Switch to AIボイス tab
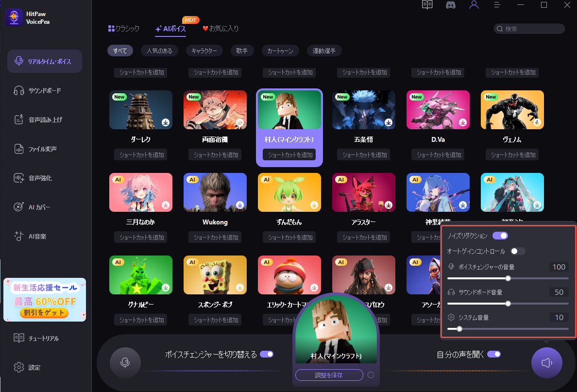The width and height of the screenshot is (577, 392). [170, 29]
